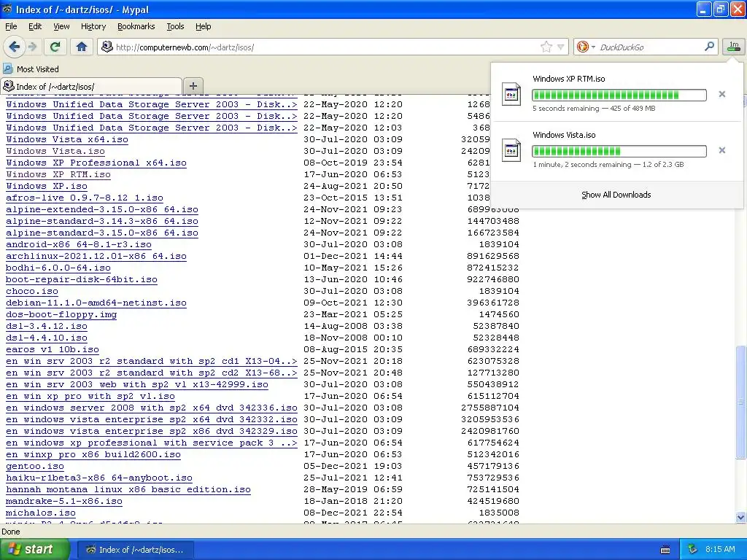
Task: Click the Windows Vista.iso download file icon
Action: point(511,150)
